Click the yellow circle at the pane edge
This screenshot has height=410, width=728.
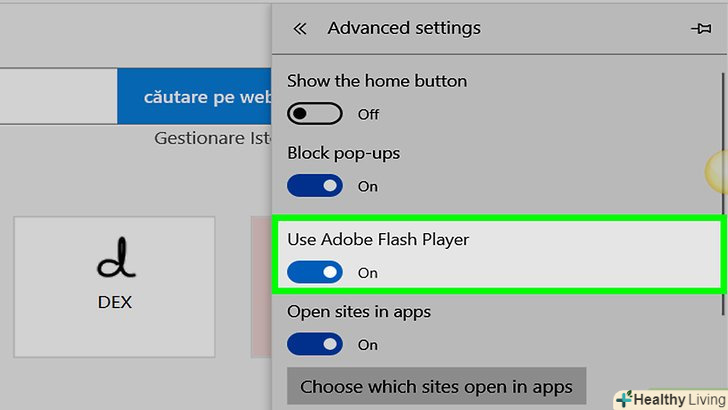tap(717, 172)
